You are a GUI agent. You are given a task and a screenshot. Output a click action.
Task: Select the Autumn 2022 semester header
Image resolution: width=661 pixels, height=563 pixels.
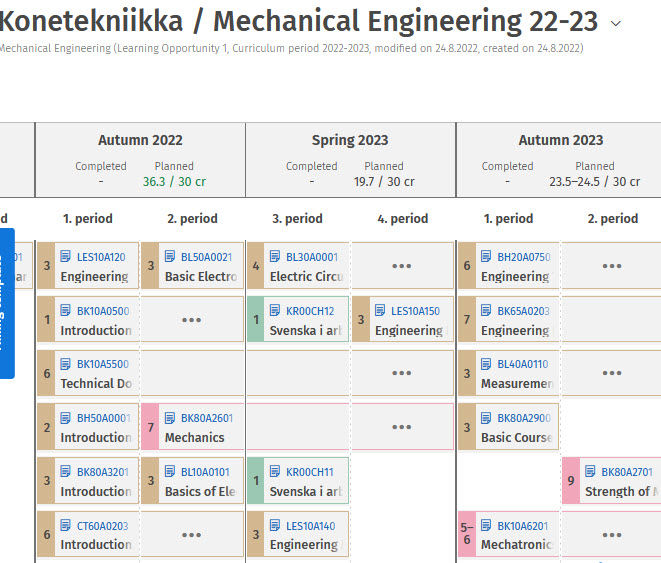[140, 141]
